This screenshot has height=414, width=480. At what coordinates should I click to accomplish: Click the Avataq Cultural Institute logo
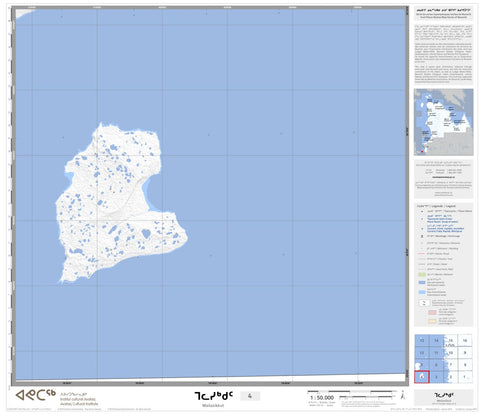pos(35,395)
